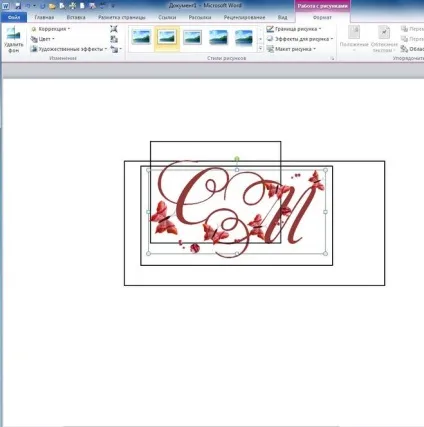
Task: Click the Удалить фон (Remove Background) button
Action: click(x=14, y=40)
